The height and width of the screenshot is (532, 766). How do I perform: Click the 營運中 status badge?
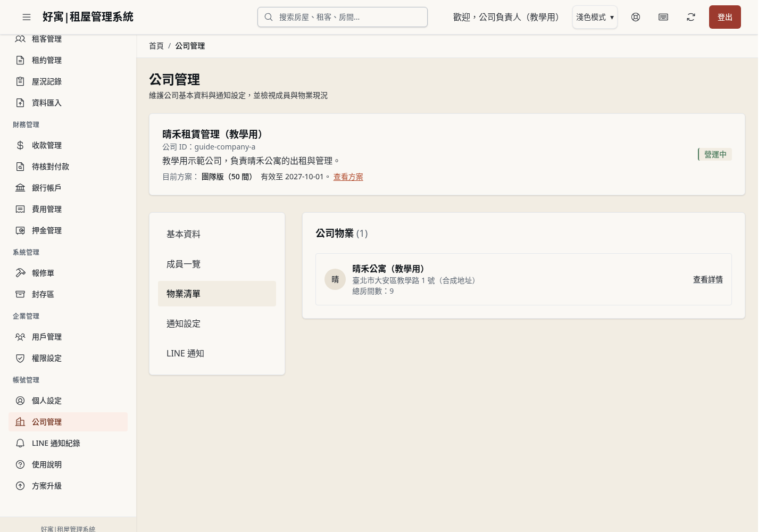(715, 154)
